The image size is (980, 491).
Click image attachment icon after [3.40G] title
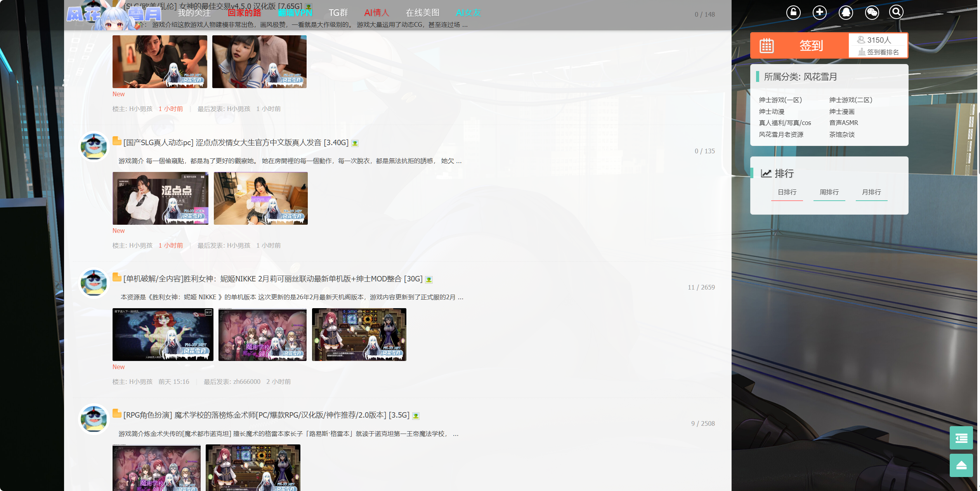355,143
